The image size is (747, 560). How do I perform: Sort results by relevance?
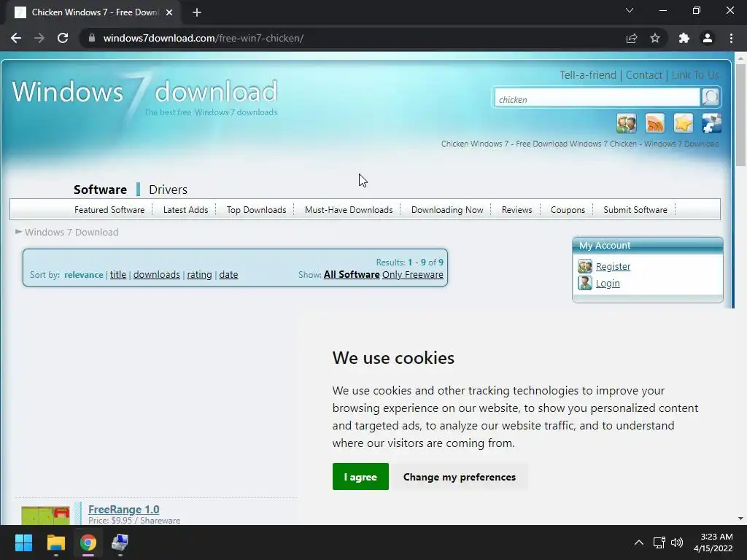83,275
